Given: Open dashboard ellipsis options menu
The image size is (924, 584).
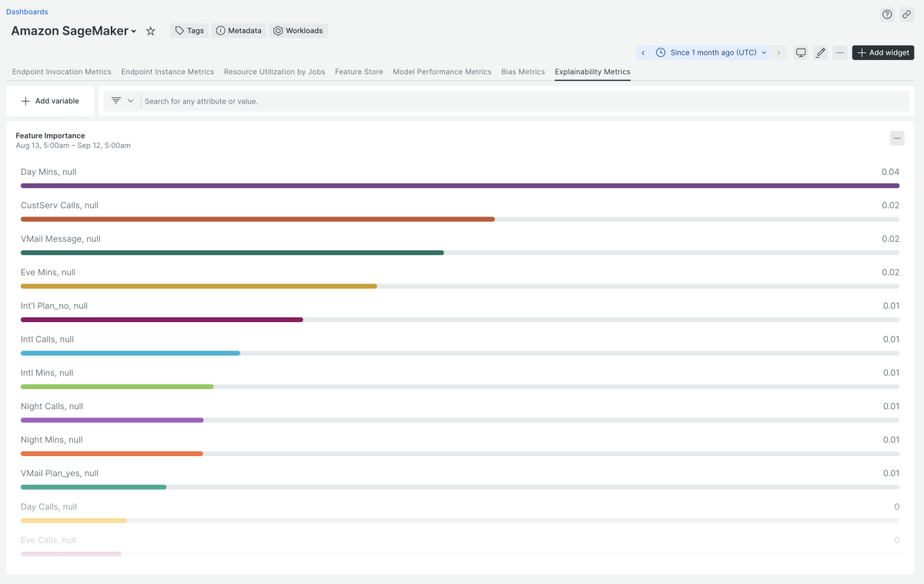Looking at the screenshot, I should pos(840,52).
